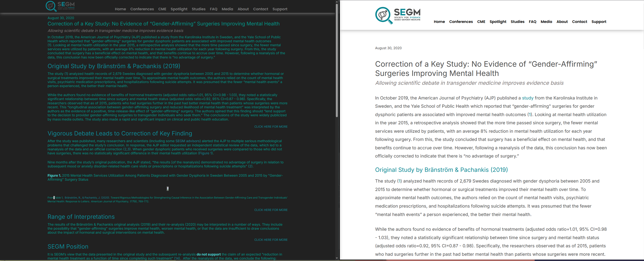Open Conferences in the dark pane menu
The image size is (644, 261).
tap(142, 9)
